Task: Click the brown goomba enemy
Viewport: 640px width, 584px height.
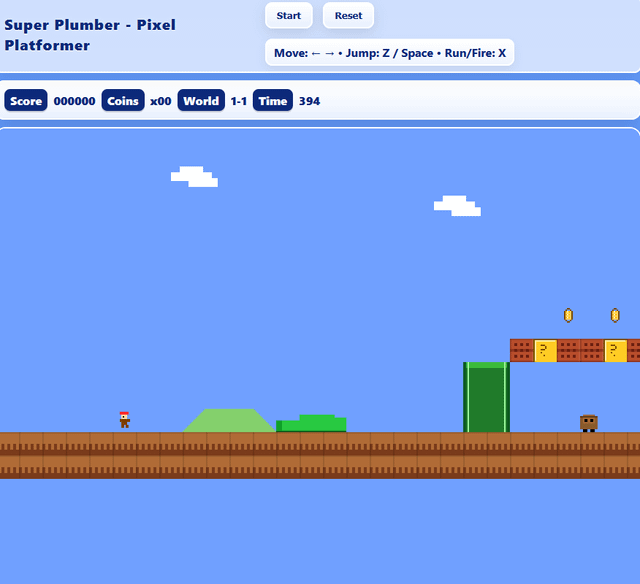Action: pos(589,423)
